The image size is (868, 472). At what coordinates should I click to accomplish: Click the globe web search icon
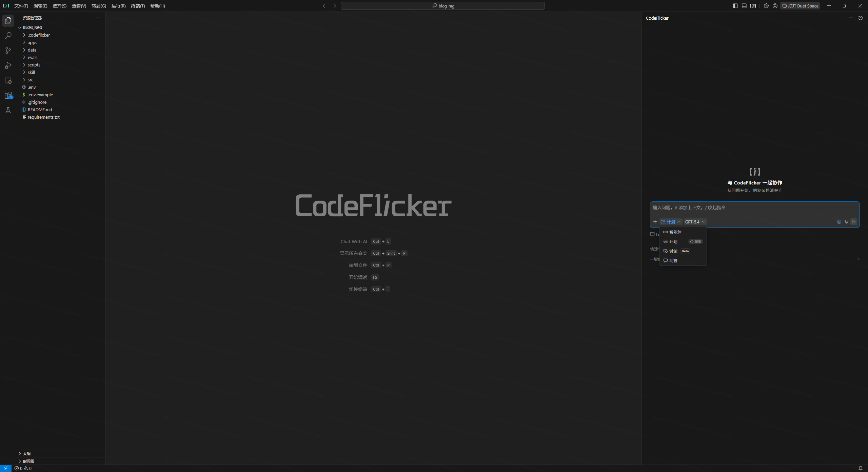coord(839,222)
